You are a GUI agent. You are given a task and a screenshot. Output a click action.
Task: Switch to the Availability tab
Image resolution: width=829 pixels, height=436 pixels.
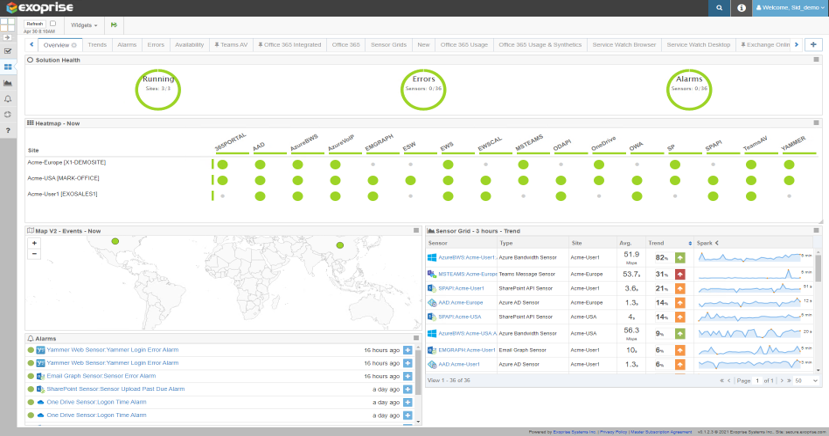189,45
